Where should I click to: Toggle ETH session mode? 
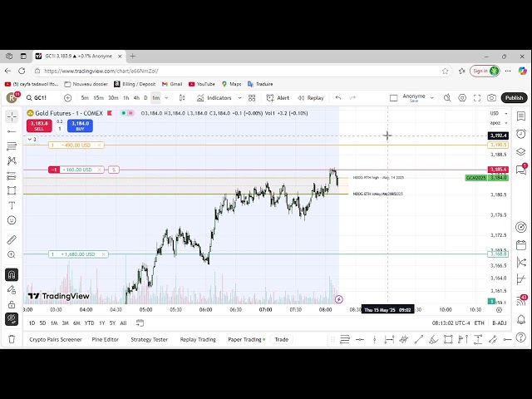click(x=479, y=323)
